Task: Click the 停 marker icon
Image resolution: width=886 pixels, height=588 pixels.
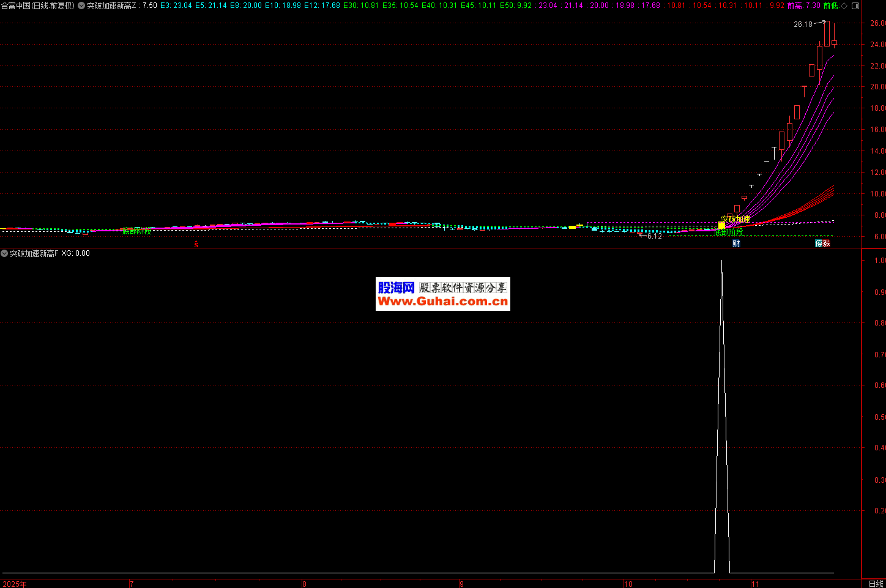Action: click(x=819, y=244)
